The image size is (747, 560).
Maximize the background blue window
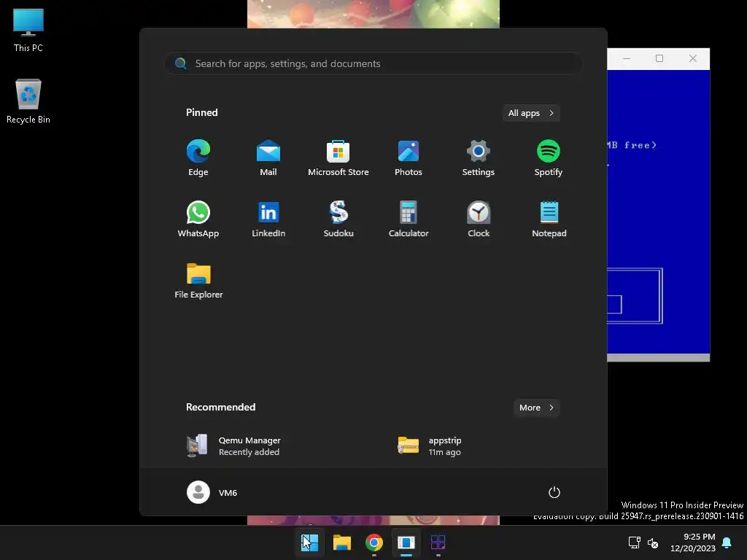click(659, 58)
